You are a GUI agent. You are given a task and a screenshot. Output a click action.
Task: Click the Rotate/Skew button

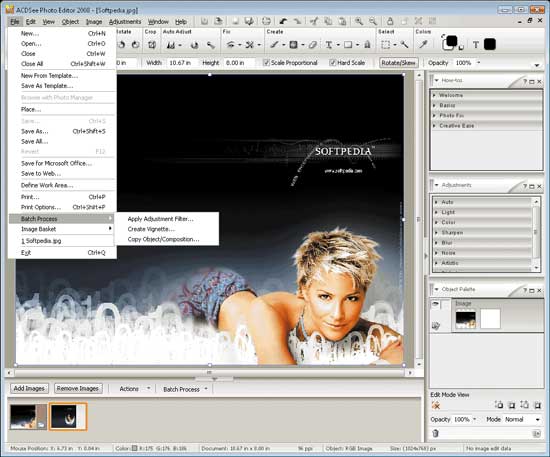(x=398, y=63)
